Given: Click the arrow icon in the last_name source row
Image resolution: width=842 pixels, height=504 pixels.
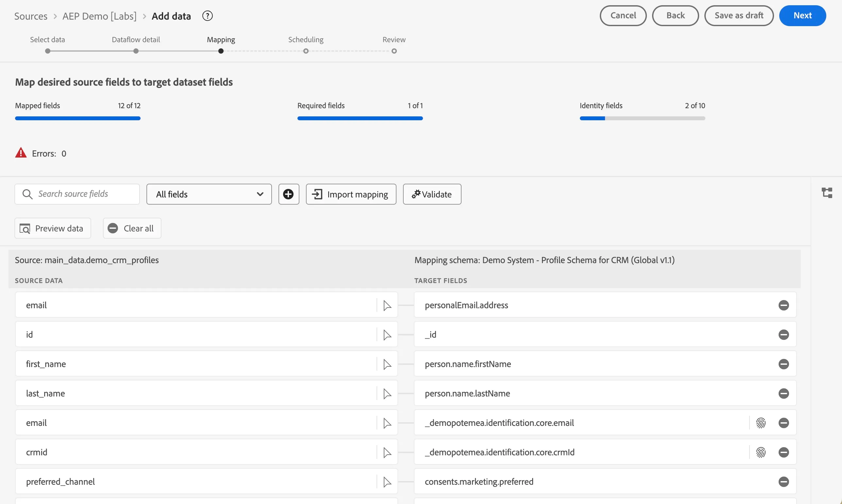Looking at the screenshot, I should click(387, 394).
